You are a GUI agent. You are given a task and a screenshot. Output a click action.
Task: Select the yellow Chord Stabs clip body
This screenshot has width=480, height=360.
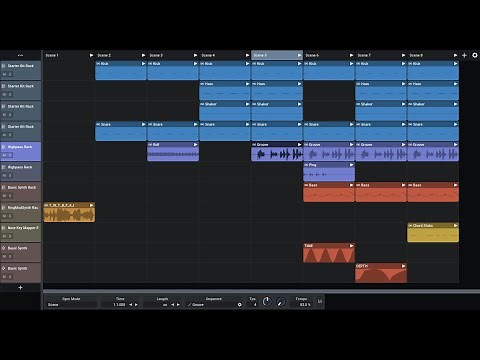pyautogui.click(x=433, y=235)
